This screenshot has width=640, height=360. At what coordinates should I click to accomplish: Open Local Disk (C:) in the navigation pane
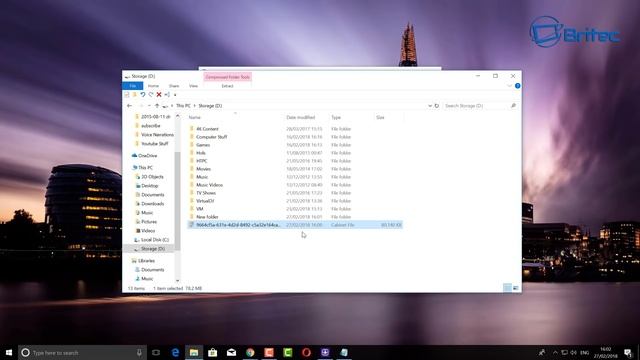155,240
